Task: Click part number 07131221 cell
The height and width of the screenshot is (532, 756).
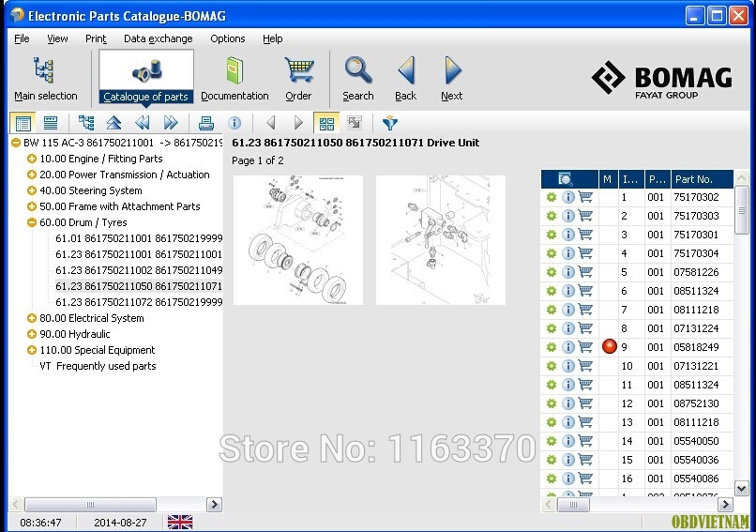Action: 702,366
